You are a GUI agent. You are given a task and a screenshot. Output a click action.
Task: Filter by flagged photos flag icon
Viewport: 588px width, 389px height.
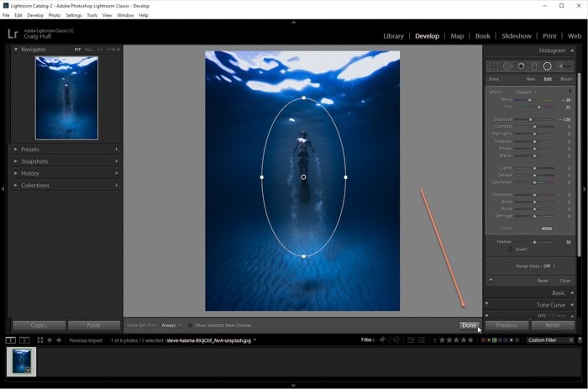(x=382, y=340)
